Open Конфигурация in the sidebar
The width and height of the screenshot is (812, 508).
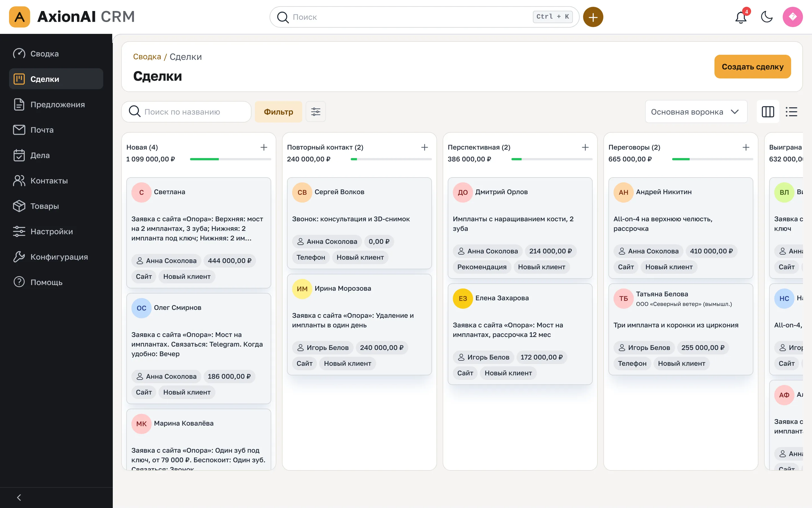[56, 257]
